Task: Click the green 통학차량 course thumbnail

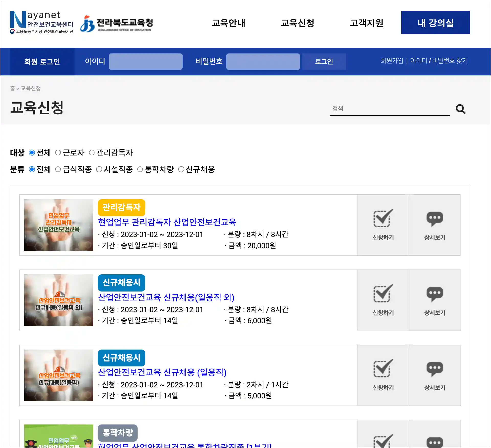Action: [x=59, y=436]
